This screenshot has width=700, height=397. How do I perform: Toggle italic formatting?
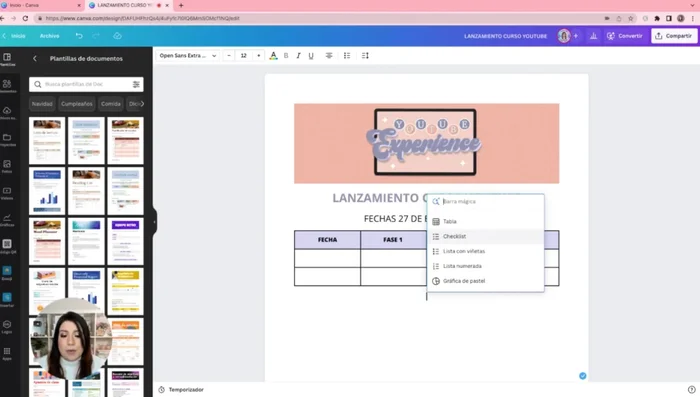(x=298, y=56)
